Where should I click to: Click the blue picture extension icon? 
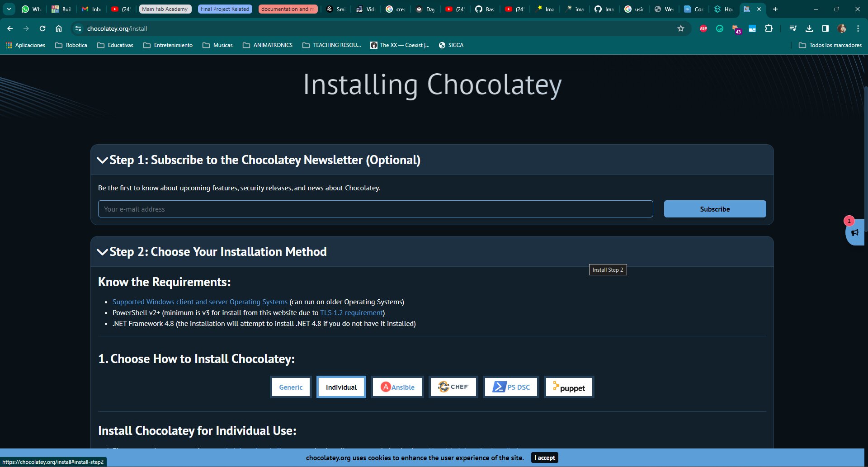[752, 28]
